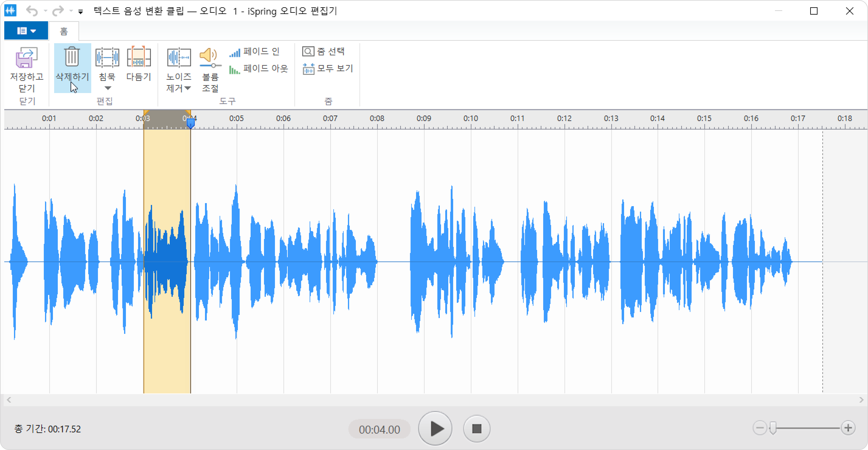This screenshot has height=450, width=868.
Task: Apply Fade Out (페이드 아웃)
Action: [x=259, y=69]
